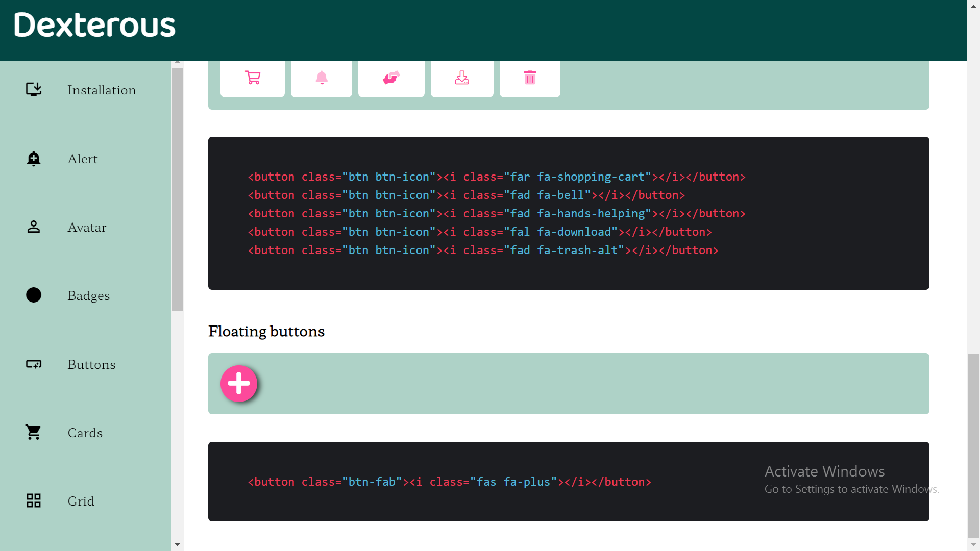Screen dimensions: 980x551
Task: Click the shopping cart icon button
Action: pyautogui.click(x=252, y=78)
